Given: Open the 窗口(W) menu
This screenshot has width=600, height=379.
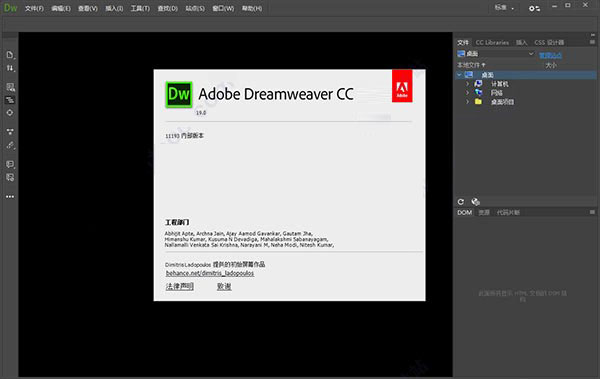Looking at the screenshot, I should point(223,8).
